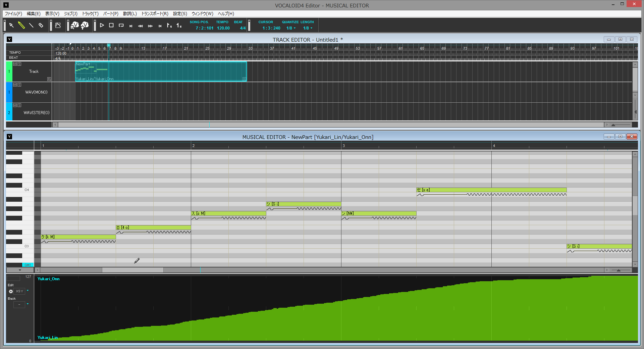This screenshot has height=349, width=644.
Task: Expand the control panel dropdown below piano
Action: point(20,270)
